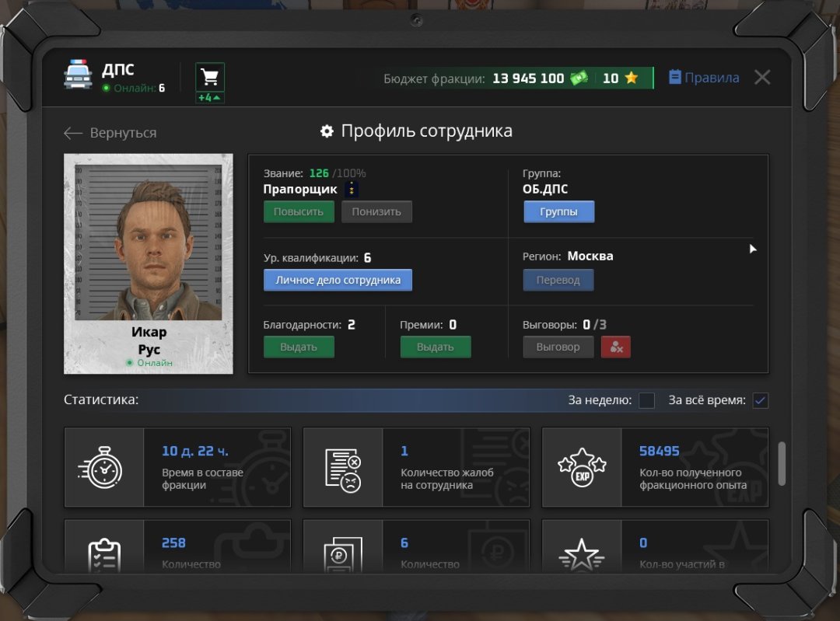Image resolution: width=840 pixels, height=621 pixels.
Task: Click the faction budget money icon
Action: pos(578,78)
